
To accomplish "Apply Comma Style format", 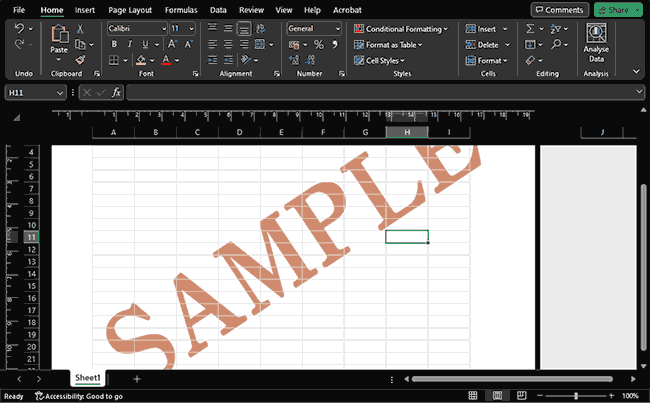I will [335, 44].
